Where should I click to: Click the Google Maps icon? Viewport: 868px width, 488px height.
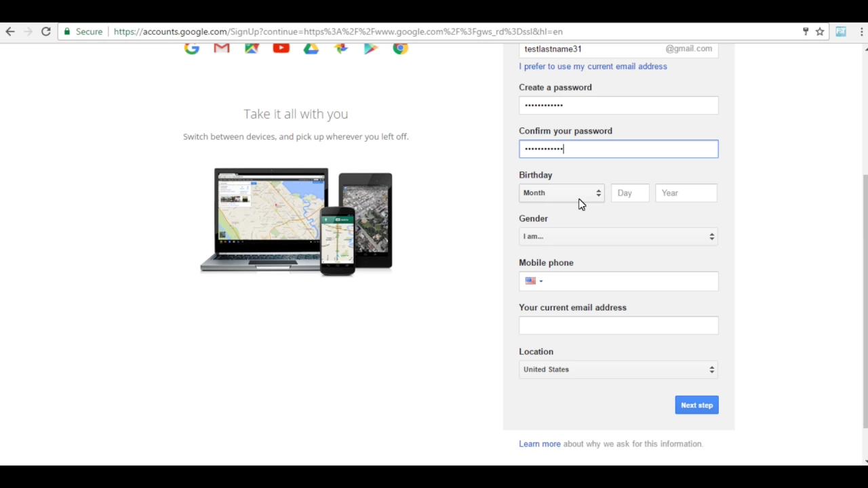252,48
